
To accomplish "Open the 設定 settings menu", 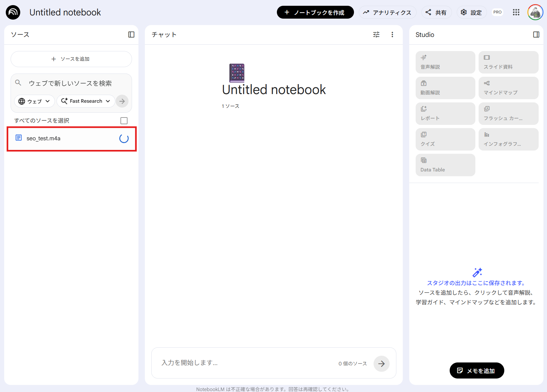I will pos(472,12).
